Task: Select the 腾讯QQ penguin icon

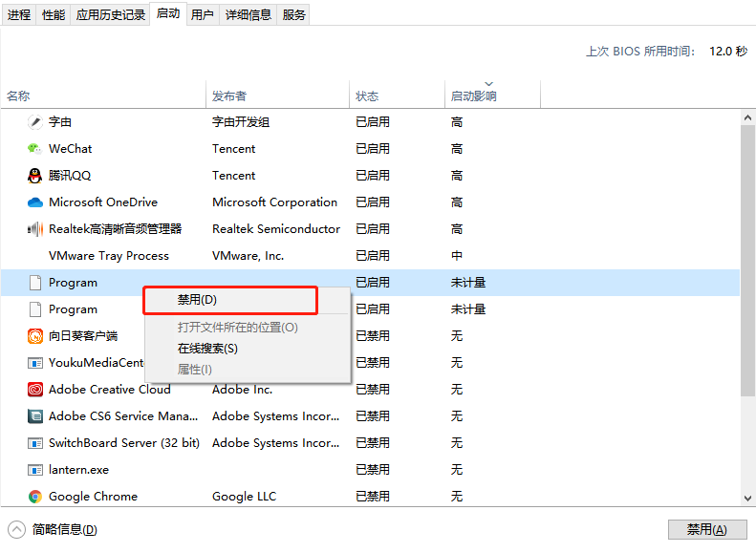Action: 35,176
